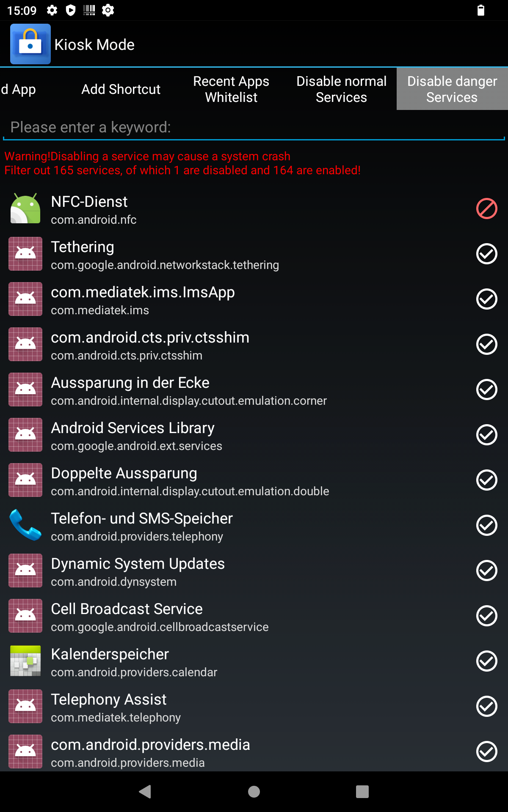The width and height of the screenshot is (508, 812).
Task: Tap the Tethering app icon
Action: tap(25, 254)
